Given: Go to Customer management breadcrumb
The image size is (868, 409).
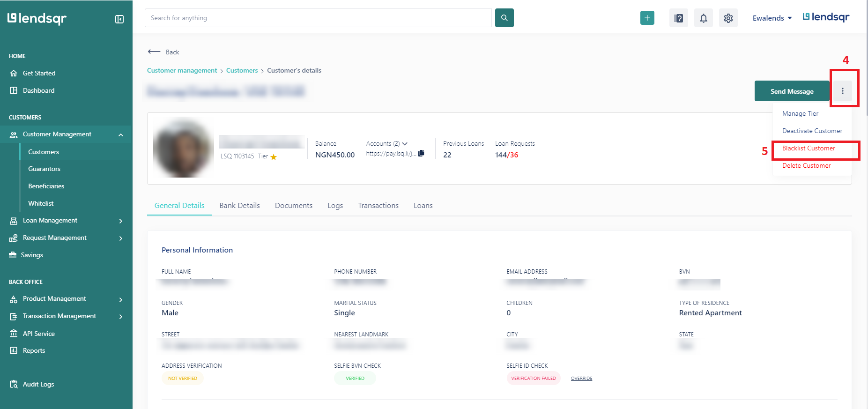Looking at the screenshot, I should click(x=182, y=70).
